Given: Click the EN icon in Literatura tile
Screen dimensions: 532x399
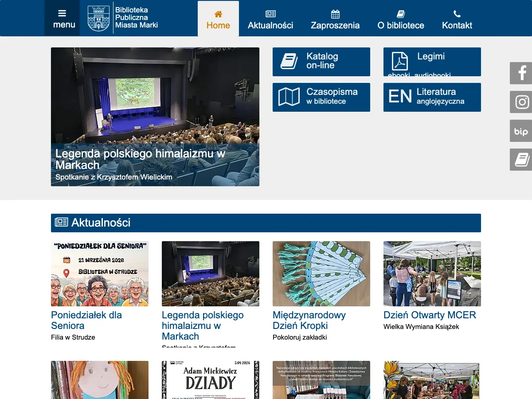Looking at the screenshot, I should coord(400,97).
